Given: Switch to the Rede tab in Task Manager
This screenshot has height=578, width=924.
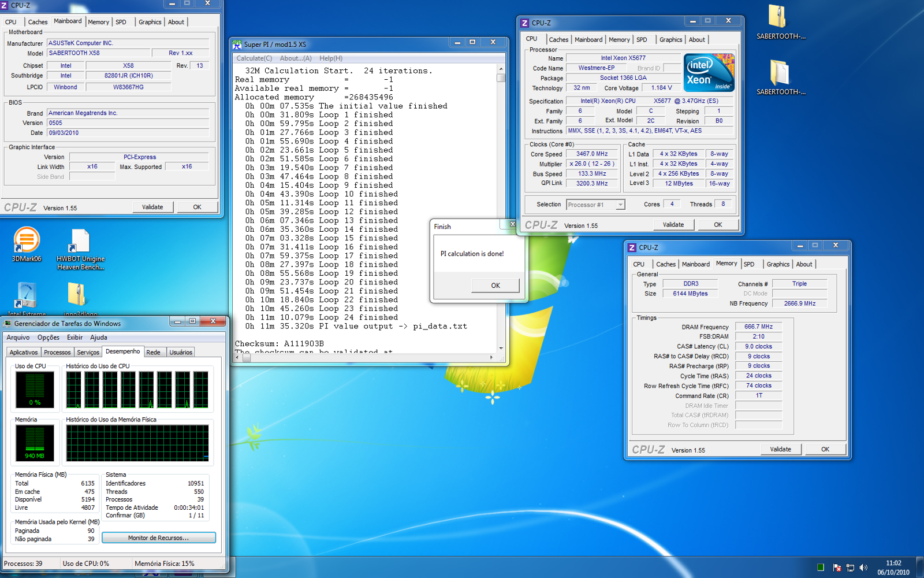Looking at the screenshot, I should coord(154,352).
